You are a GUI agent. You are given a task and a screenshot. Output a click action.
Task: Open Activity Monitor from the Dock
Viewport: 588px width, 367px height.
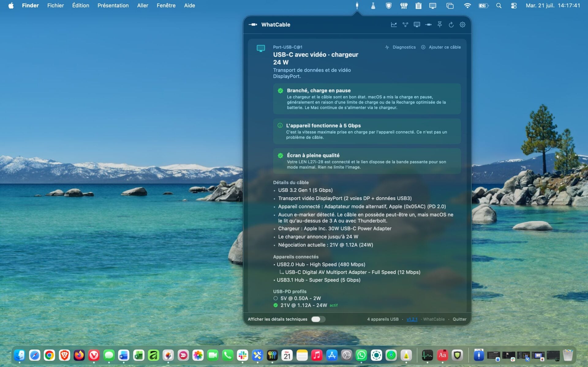pyautogui.click(x=427, y=355)
